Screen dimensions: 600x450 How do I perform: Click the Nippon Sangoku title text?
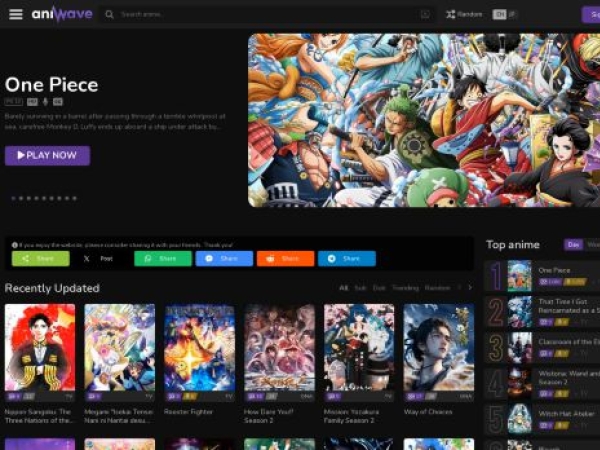(x=38, y=416)
